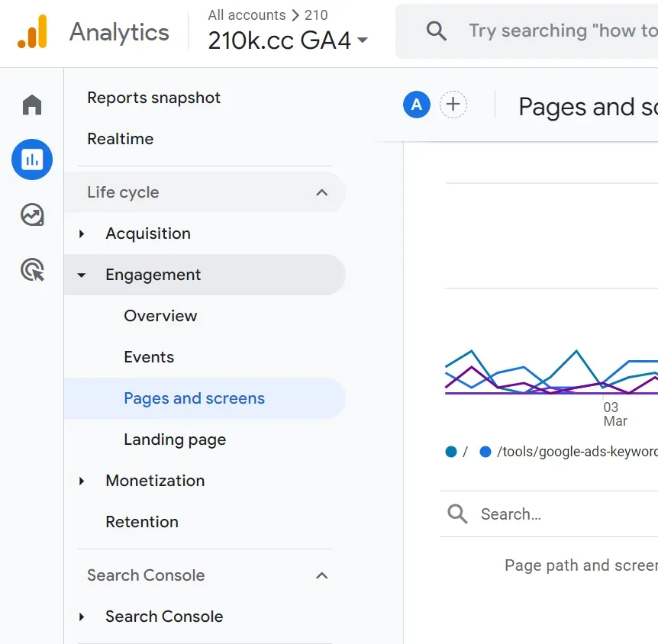Open the Explore icon in sidebar
Viewport: 658px width, 644px height.
pyautogui.click(x=32, y=214)
